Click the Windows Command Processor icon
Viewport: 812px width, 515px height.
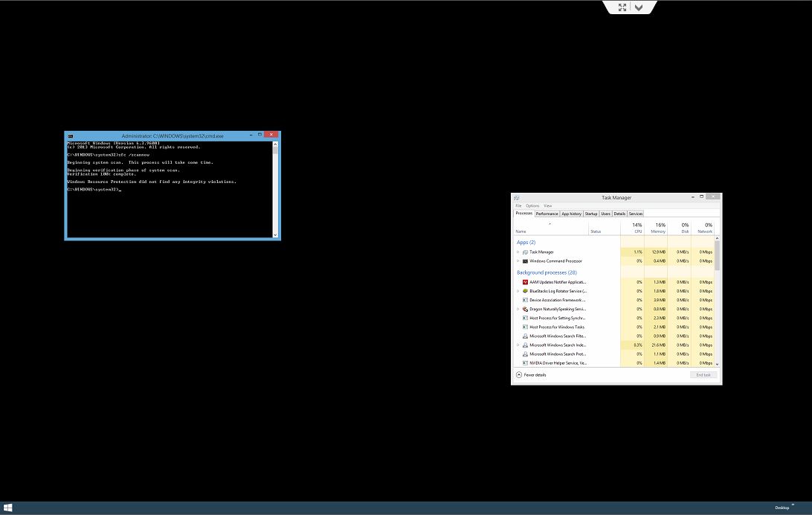click(525, 261)
